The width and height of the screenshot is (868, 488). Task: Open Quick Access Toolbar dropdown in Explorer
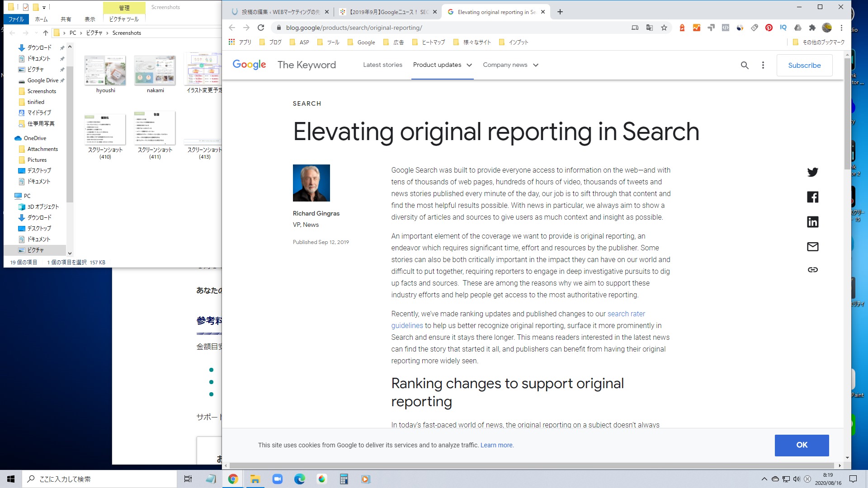[44, 7]
